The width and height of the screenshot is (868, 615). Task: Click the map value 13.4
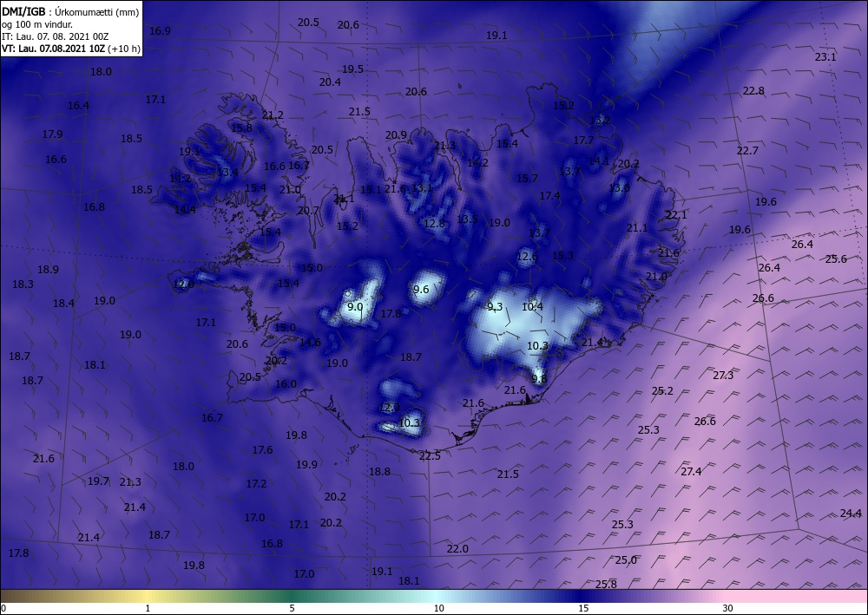coord(227,172)
